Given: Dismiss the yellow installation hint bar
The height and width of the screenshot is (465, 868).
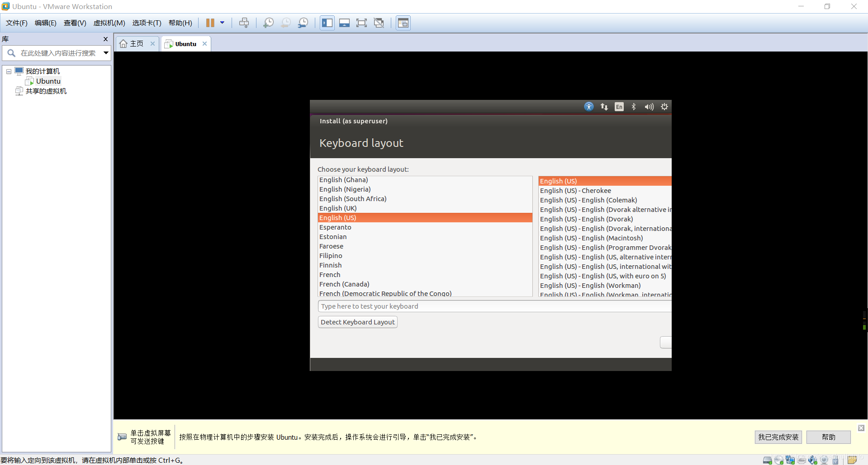Looking at the screenshot, I should point(861,428).
